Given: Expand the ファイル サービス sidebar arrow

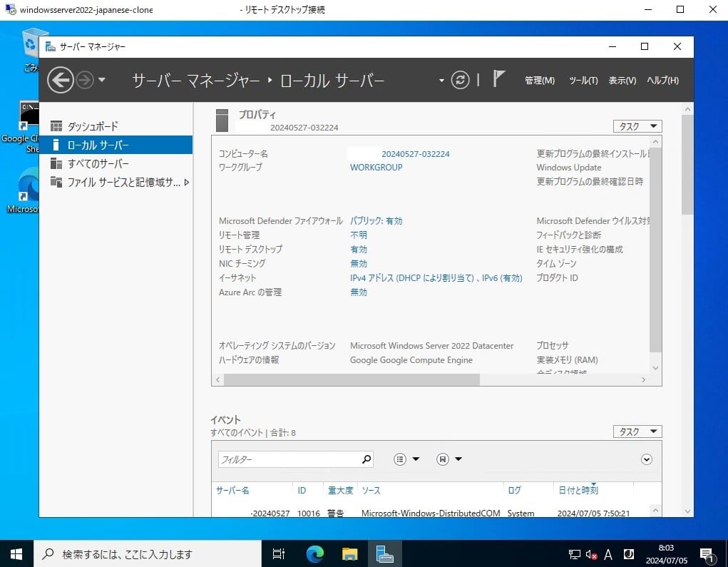Looking at the screenshot, I should [187, 182].
